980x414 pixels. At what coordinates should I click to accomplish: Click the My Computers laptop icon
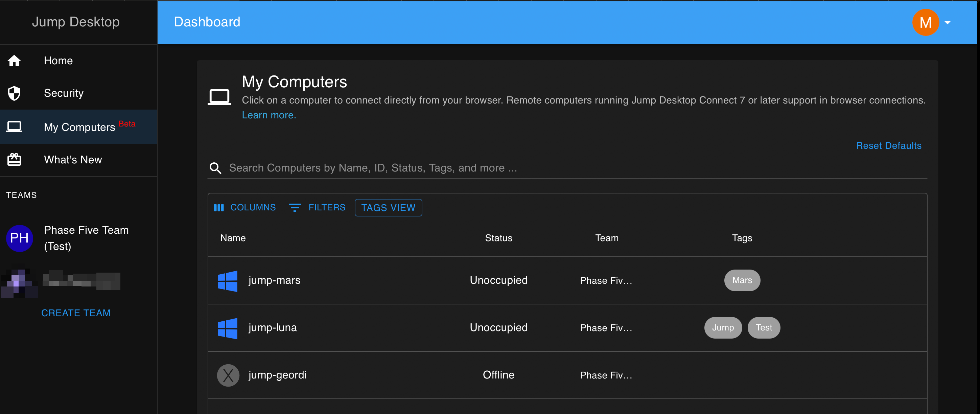pos(14,127)
